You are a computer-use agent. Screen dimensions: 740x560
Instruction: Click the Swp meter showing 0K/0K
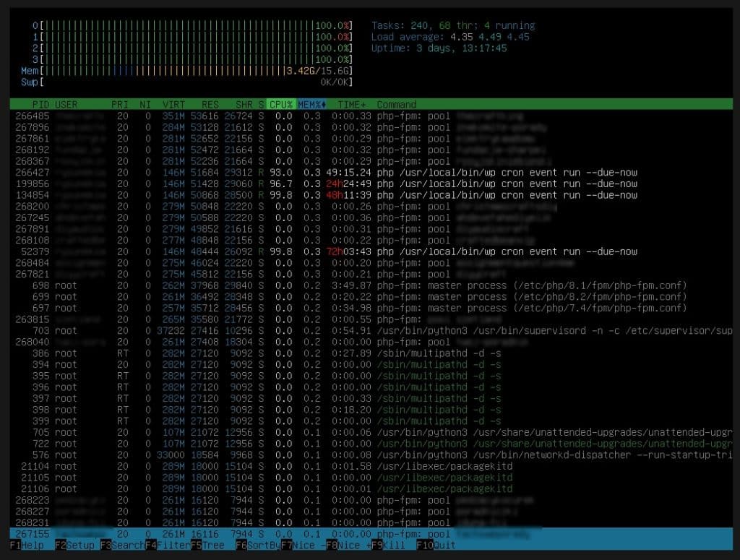[x=187, y=82]
